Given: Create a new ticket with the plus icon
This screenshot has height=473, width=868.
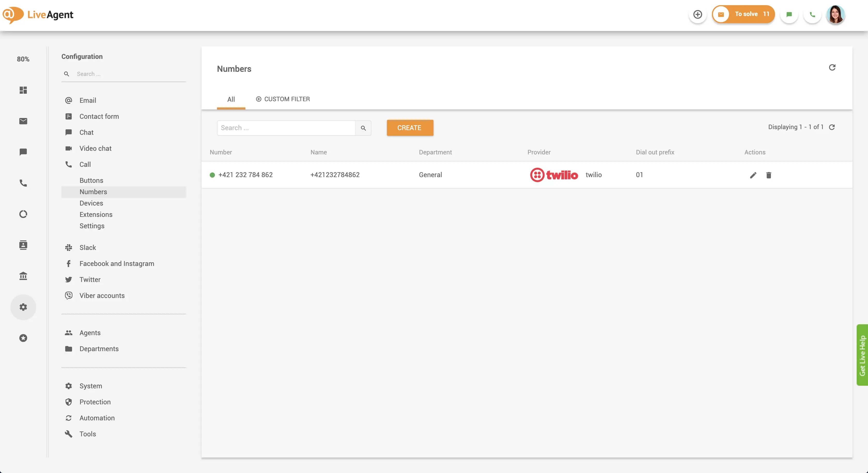Looking at the screenshot, I should (x=698, y=14).
